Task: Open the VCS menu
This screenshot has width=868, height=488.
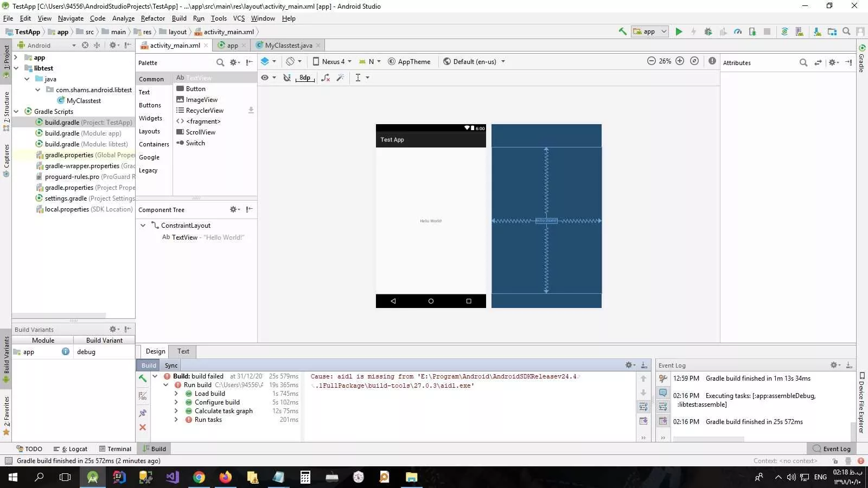Action: pyautogui.click(x=239, y=18)
